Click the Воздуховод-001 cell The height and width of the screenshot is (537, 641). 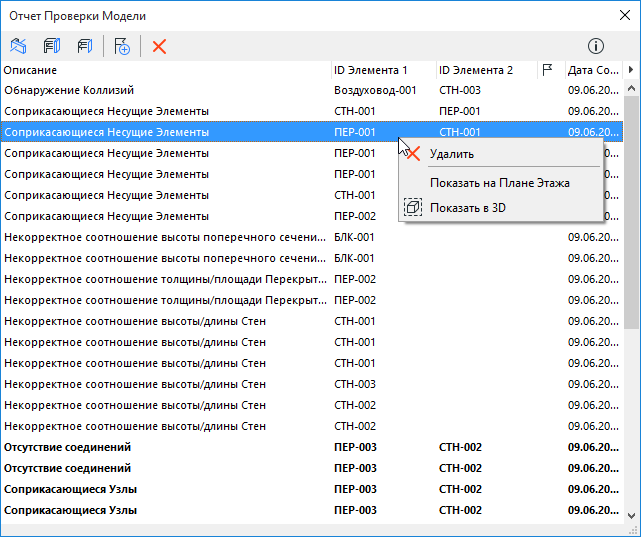click(375, 90)
